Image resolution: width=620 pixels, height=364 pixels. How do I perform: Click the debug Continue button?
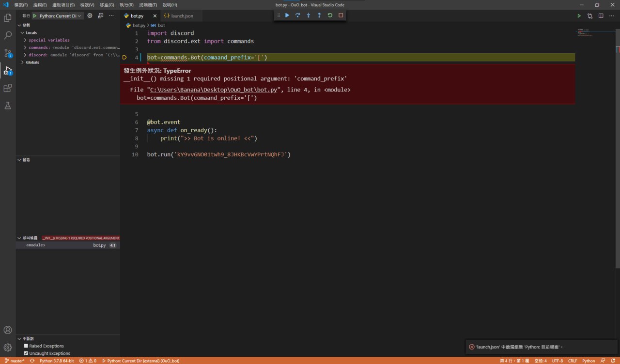[x=287, y=15]
